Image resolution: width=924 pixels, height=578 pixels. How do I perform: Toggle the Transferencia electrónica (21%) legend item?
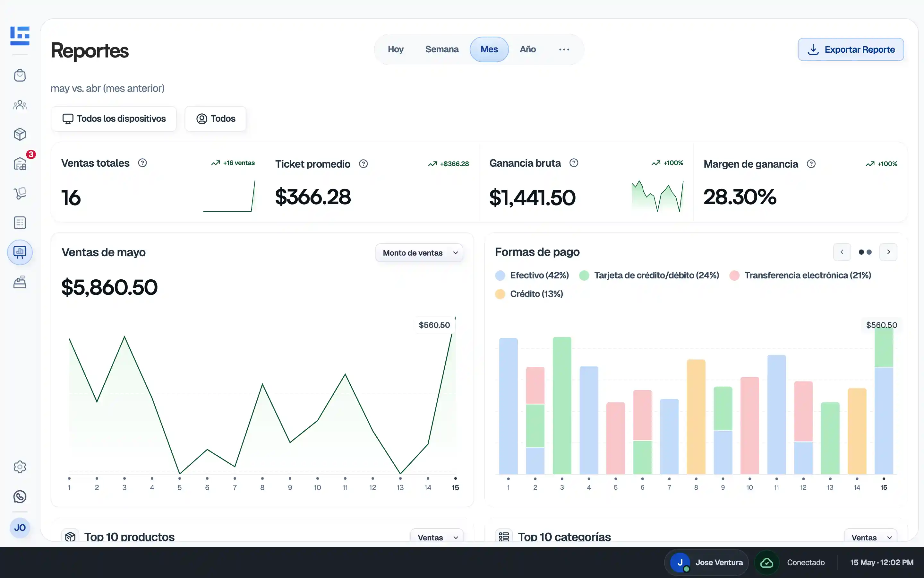(x=800, y=275)
